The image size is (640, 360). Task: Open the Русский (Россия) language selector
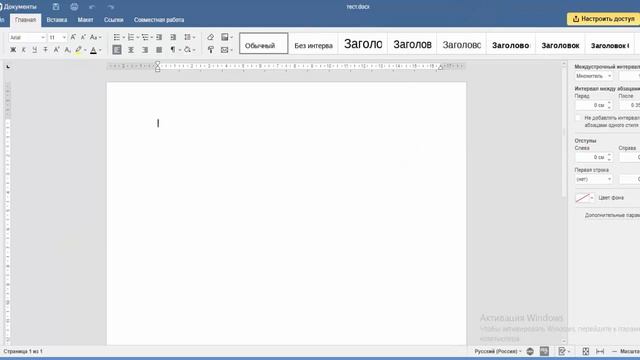click(498, 351)
